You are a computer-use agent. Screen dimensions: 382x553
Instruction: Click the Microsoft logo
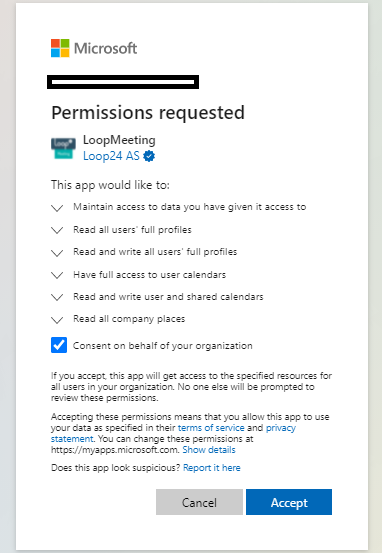(94, 48)
